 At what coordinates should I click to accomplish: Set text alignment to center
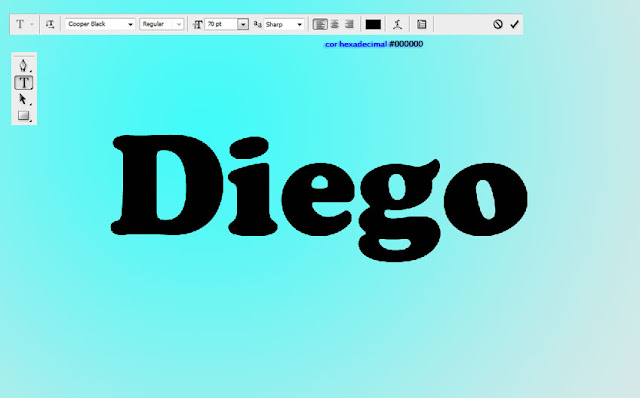tap(334, 24)
